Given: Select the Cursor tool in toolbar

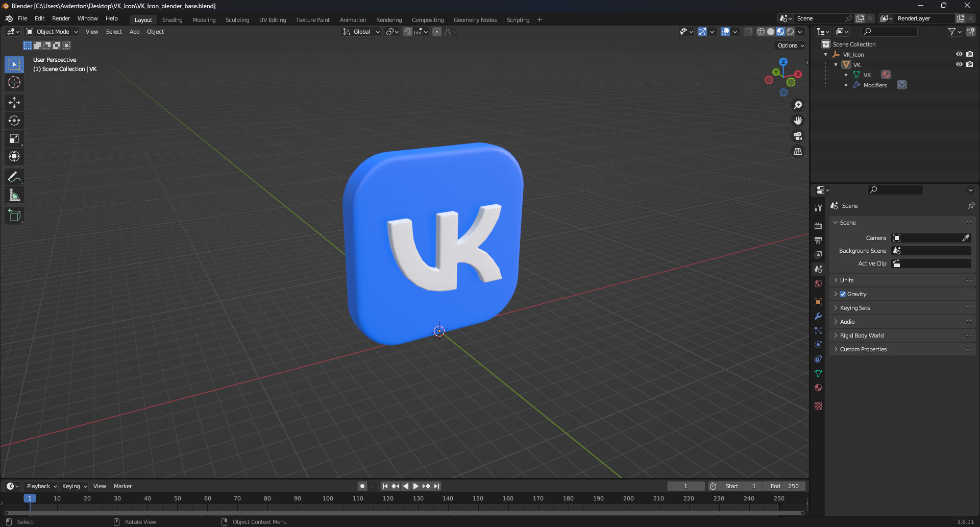Looking at the screenshot, I should point(14,82).
